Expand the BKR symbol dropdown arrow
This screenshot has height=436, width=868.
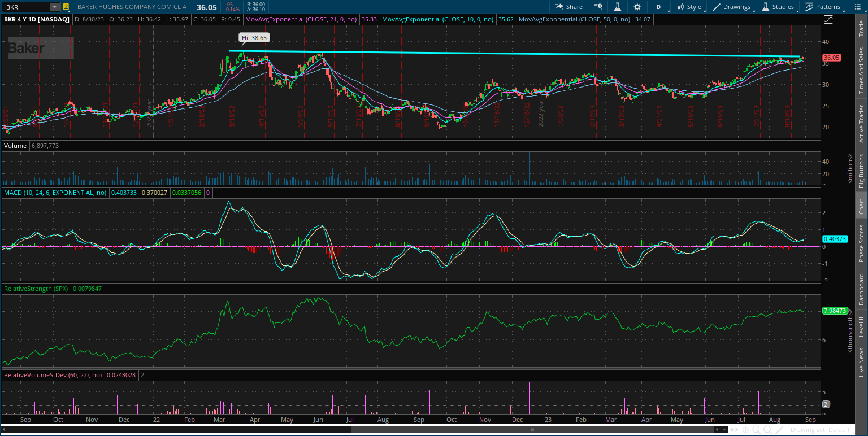coord(54,7)
